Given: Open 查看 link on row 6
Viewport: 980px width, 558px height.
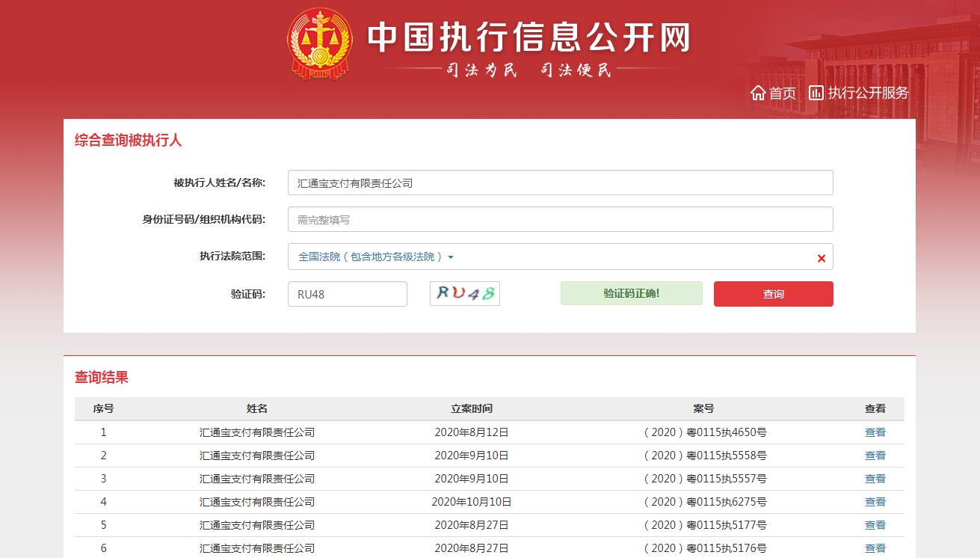Looking at the screenshot, I should tap(875, 548).
